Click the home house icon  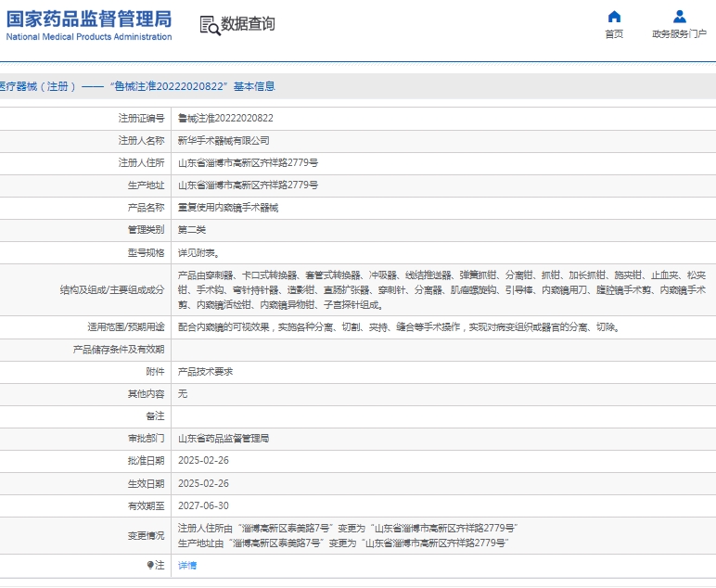(614, 17)
